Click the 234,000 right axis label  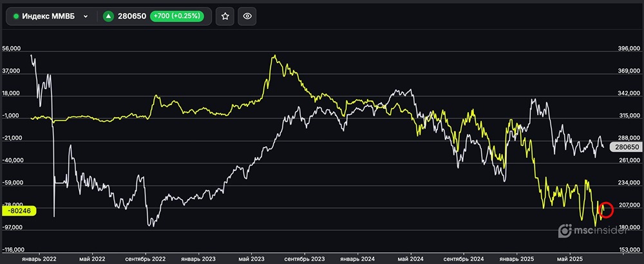click(630, 183)
